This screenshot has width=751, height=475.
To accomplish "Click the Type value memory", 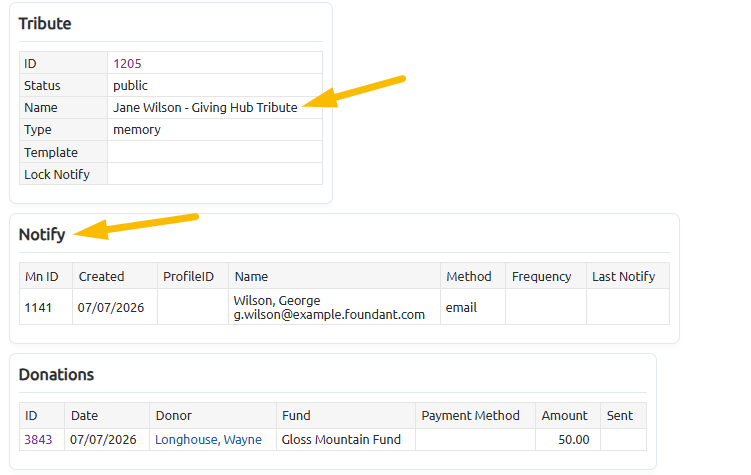I will [137, 130].
